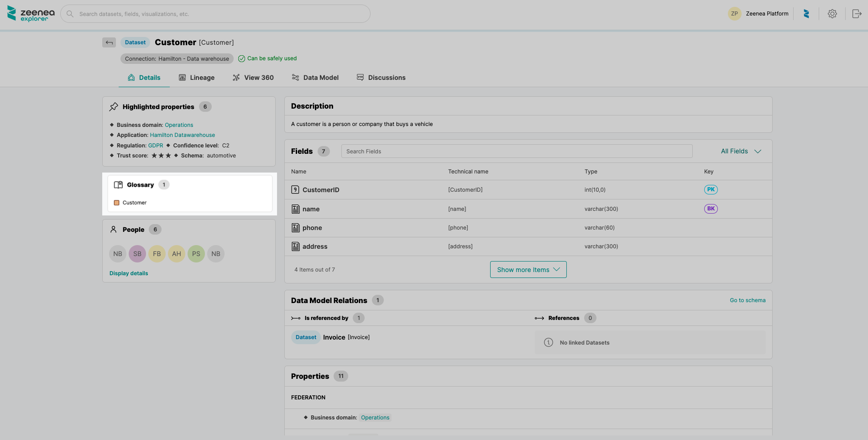Click the CustomerID field type icon
The image size is (868, 440).
click(x=295, y=189)
